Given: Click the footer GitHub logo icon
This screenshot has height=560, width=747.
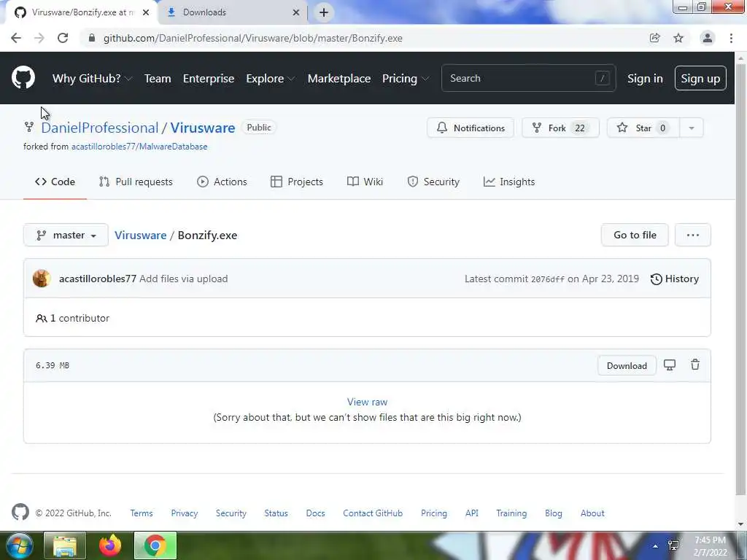Looking at the screenshot, I should [x=20, y=513].
